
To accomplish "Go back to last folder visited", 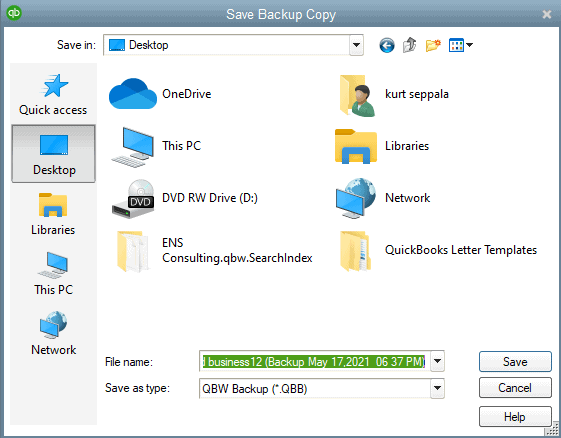I will pos(387,45).
